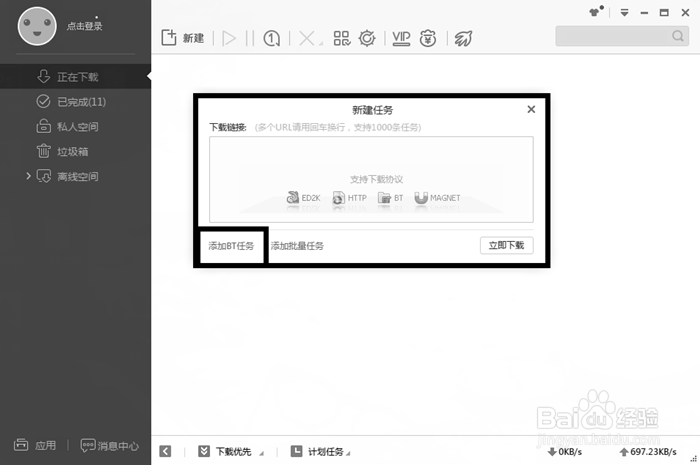Image resolution: width=700 pixels, height=465 pixels.
Task: Open the 消息中心 message center
Action: [109, 445]
